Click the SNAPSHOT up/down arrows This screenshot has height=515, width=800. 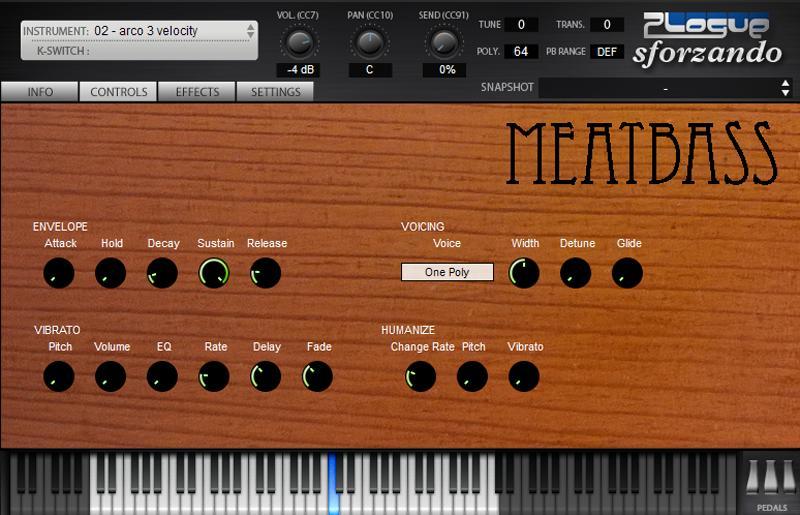point(785,88)
